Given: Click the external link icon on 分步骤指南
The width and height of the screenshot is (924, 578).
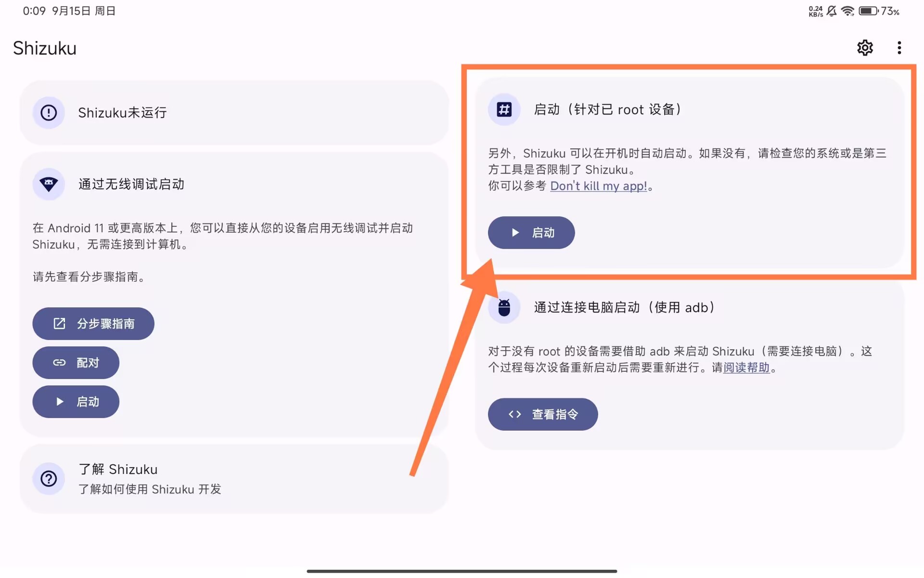Looking at the screenshot, I should tap(59, 324).
